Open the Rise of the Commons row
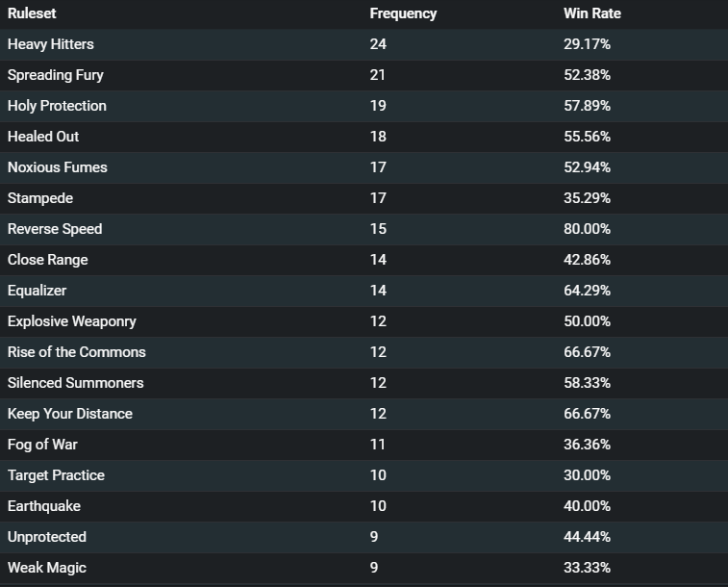Screen dimensions: 728x587 364,352
